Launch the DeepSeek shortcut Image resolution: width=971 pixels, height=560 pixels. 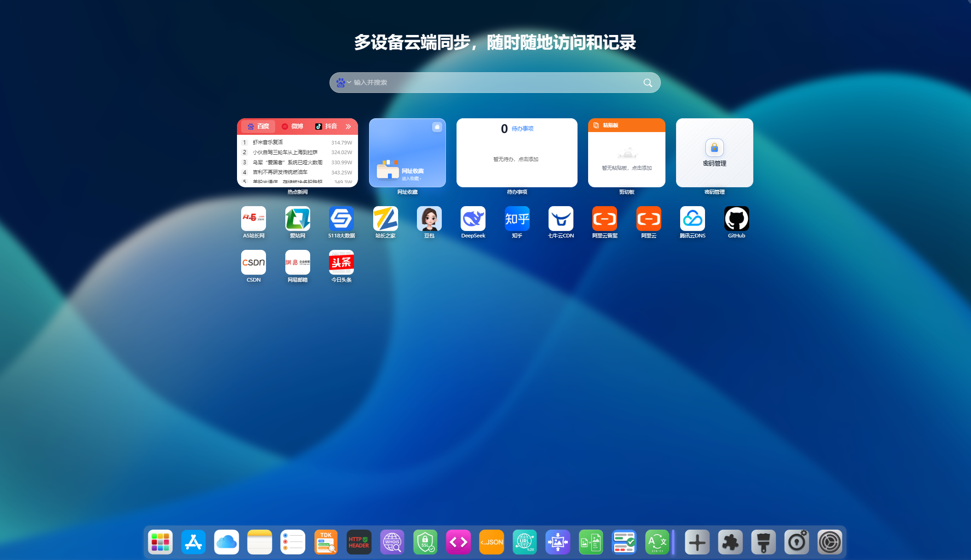(473, 219)
